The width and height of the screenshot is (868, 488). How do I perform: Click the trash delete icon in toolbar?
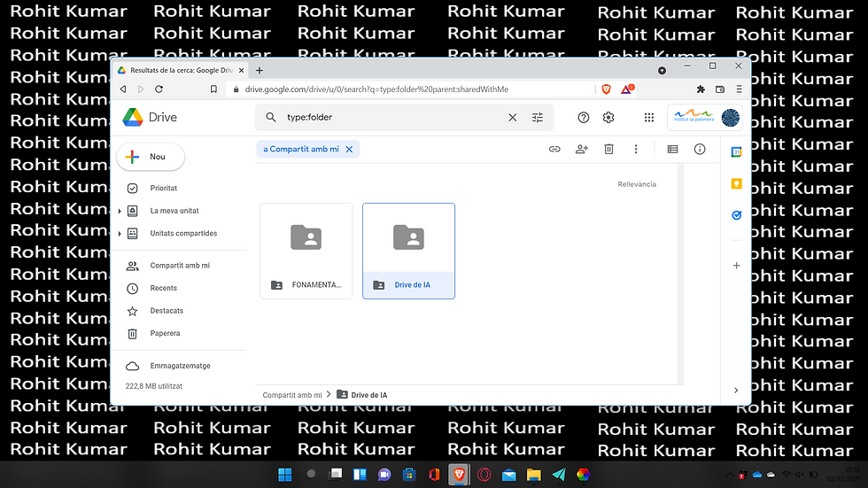pos(609,150)
